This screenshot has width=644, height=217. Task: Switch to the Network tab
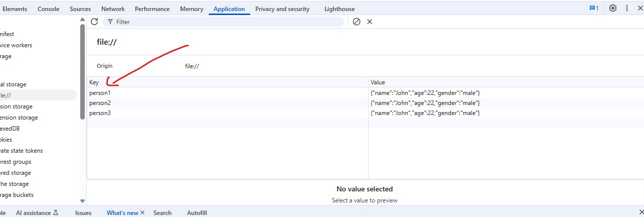pyautogui.click(x=113, y=9)
